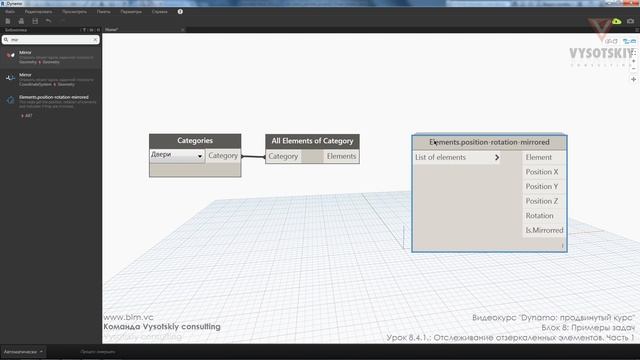
Task: Open the File menu
Action: [x=10, y=12]
